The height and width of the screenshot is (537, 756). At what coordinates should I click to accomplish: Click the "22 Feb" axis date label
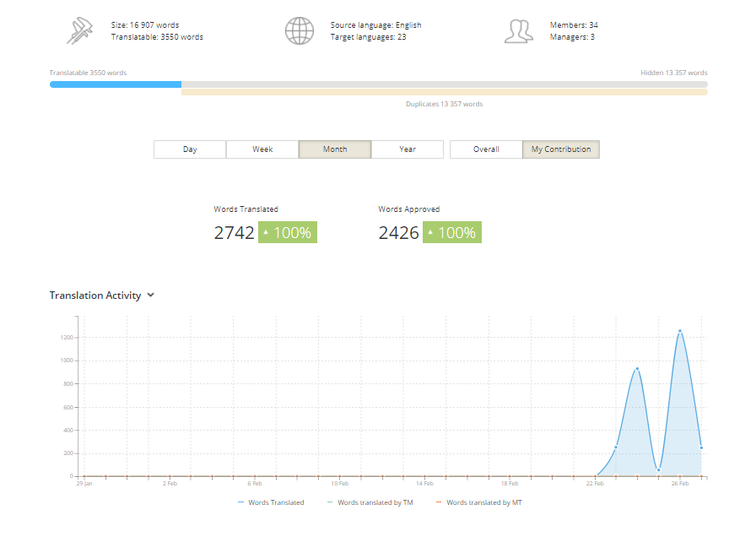[x=595, y=484]
